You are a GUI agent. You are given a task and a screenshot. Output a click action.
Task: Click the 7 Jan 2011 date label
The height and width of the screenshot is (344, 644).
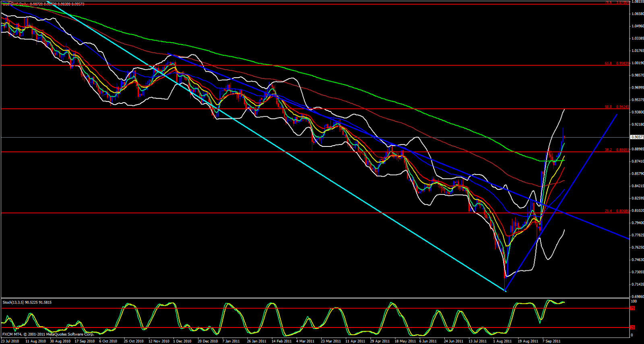coord(231,341)
